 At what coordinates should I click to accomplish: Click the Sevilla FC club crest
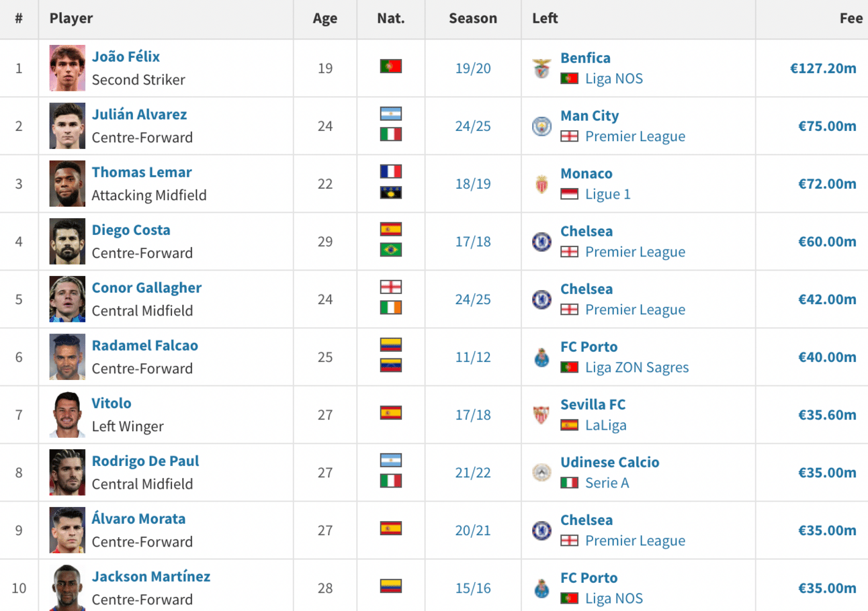pyautogui.click(x=541, y=415)
